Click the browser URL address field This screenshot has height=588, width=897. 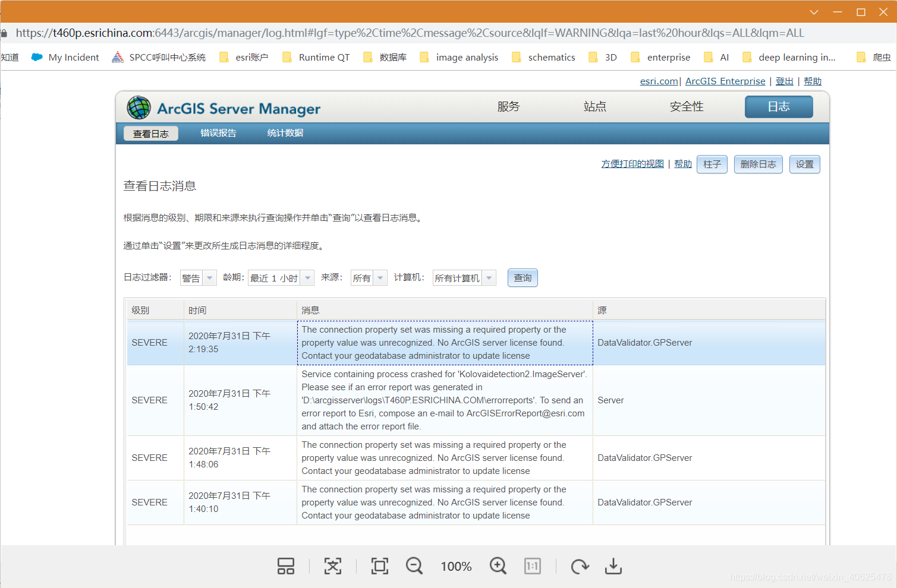click(410, 33)
